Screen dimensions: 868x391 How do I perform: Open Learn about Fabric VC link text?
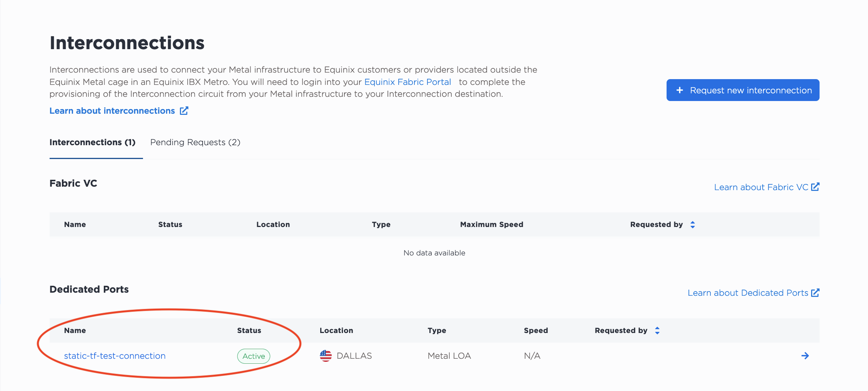[x=761, y=187]
